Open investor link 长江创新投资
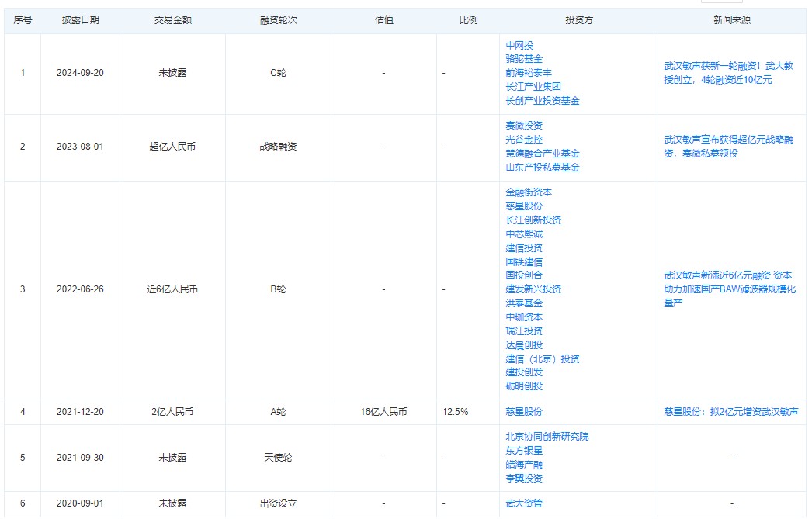The height and width of the screenshot is (519, 812). pyautogui.click(x=533, y=220)
